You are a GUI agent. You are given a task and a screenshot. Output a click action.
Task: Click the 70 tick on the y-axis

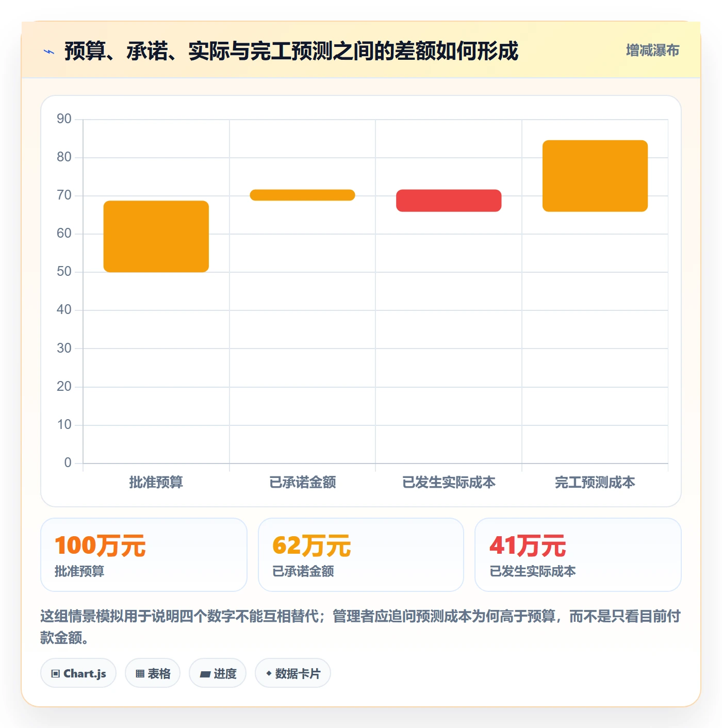(64, 195)
